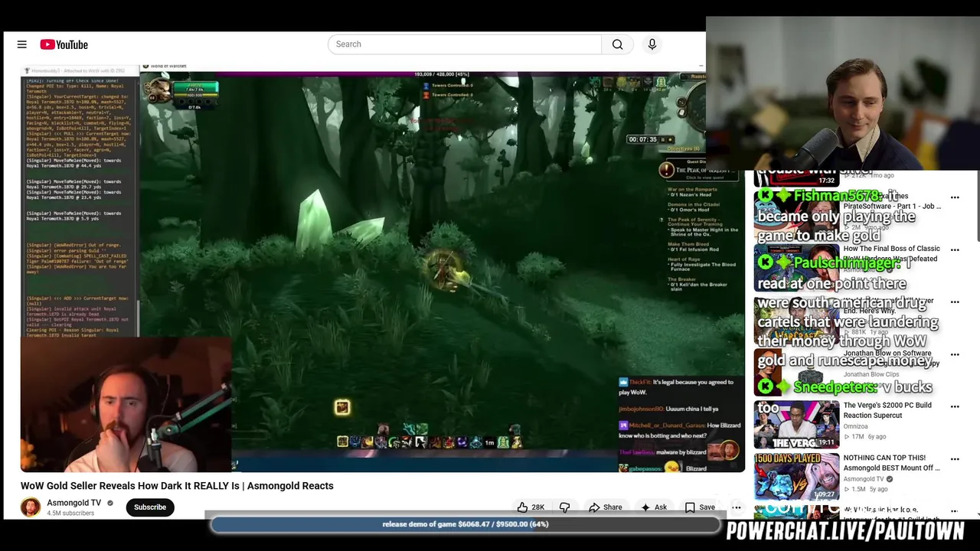Open options for NOTHING CAN TOP THIS video
The width and height of the screenshot is (980, 551).
[x=955, y=459]
